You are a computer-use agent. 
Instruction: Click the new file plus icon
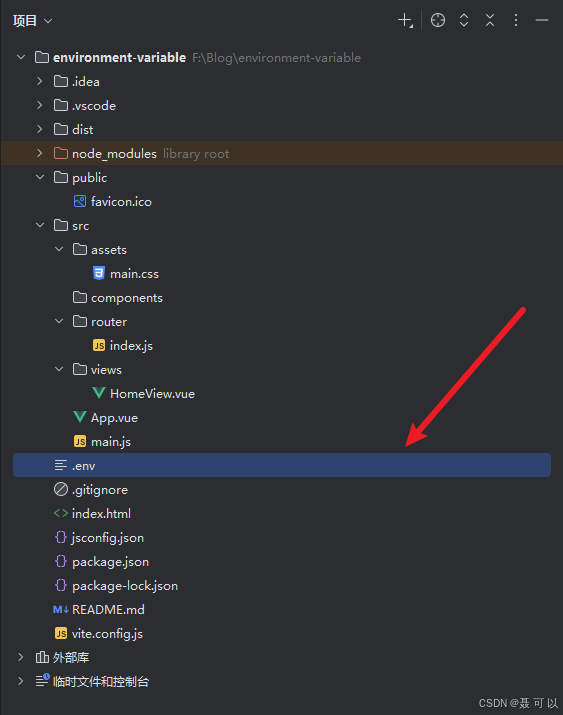click(x=405, y=21)
